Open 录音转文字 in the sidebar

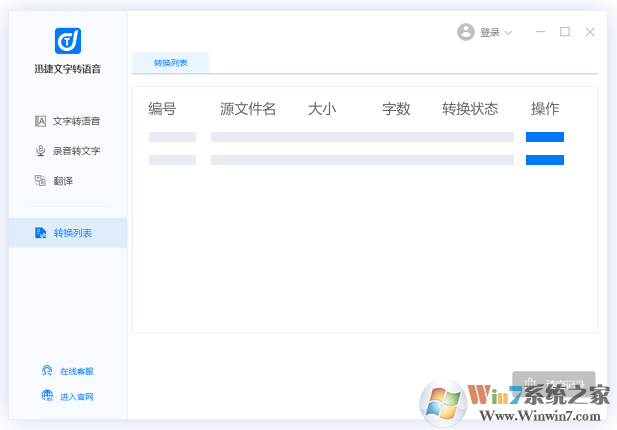click(68, 151)
